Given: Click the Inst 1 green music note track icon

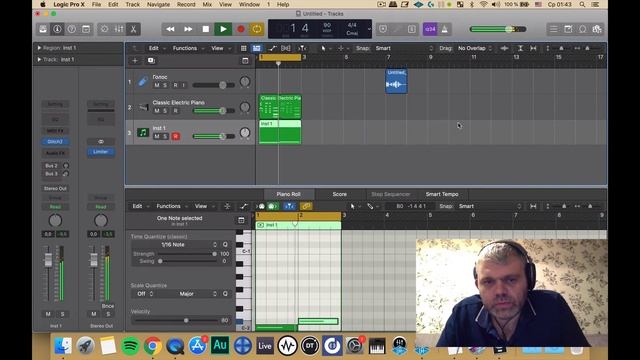Looking at the screenshot, I should (x=143, y=132).
